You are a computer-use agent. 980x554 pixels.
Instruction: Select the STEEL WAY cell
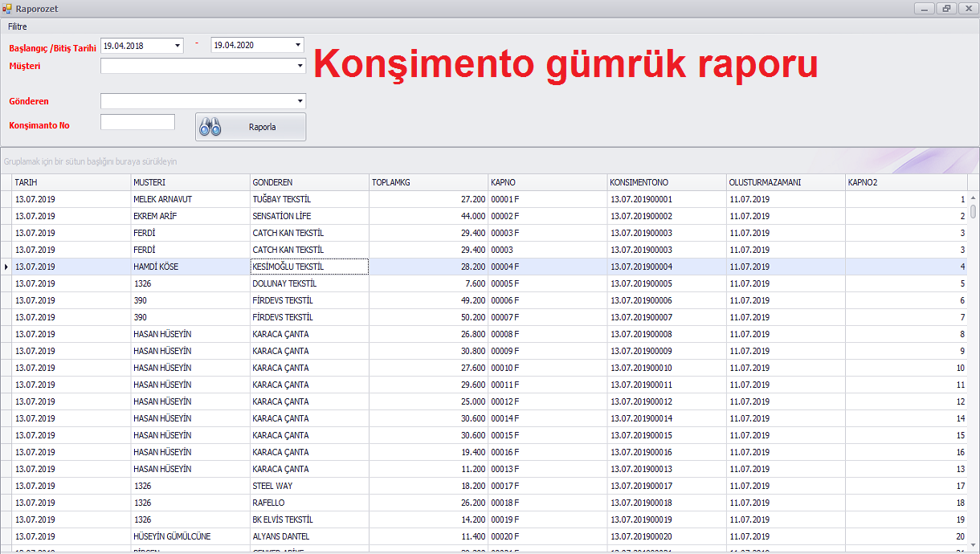pyautogui.click(x=309, y=486)
